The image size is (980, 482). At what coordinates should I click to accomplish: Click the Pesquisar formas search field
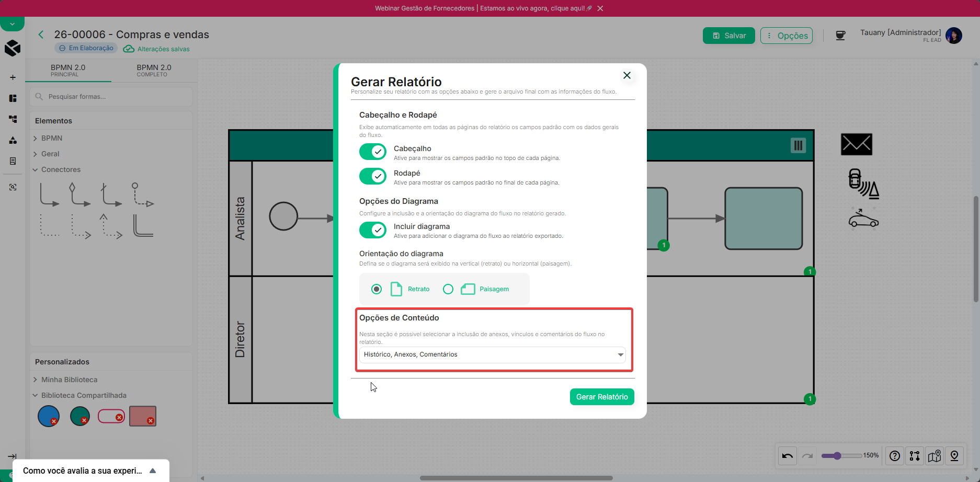pyautogui.click(x=111, y=97)
